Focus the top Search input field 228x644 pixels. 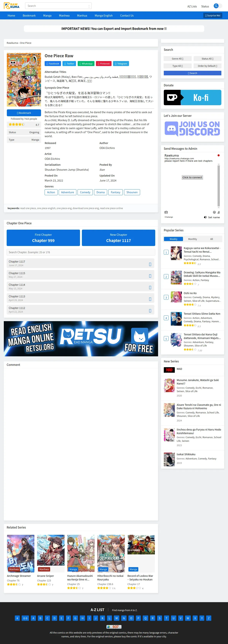58,6
